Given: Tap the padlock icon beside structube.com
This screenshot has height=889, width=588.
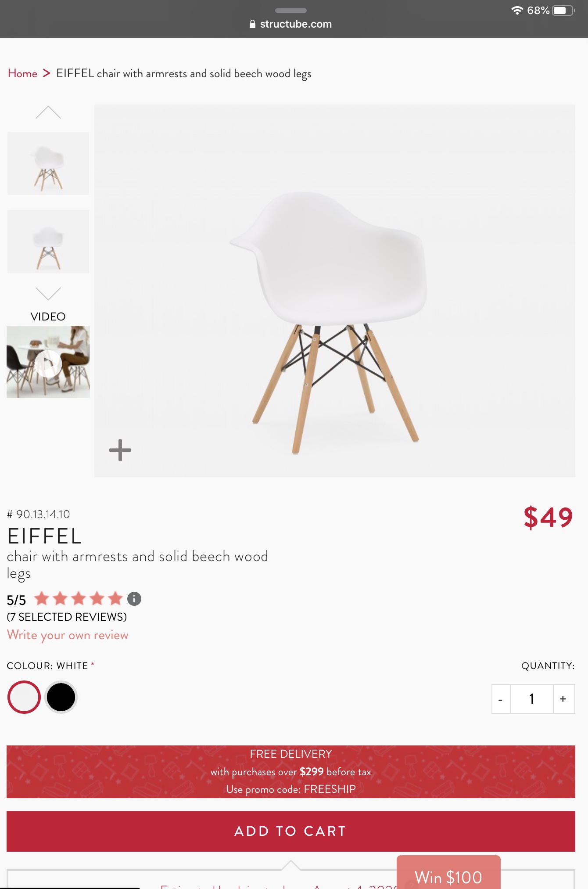Looking at the screenshot, I should [x=252, y=24].
